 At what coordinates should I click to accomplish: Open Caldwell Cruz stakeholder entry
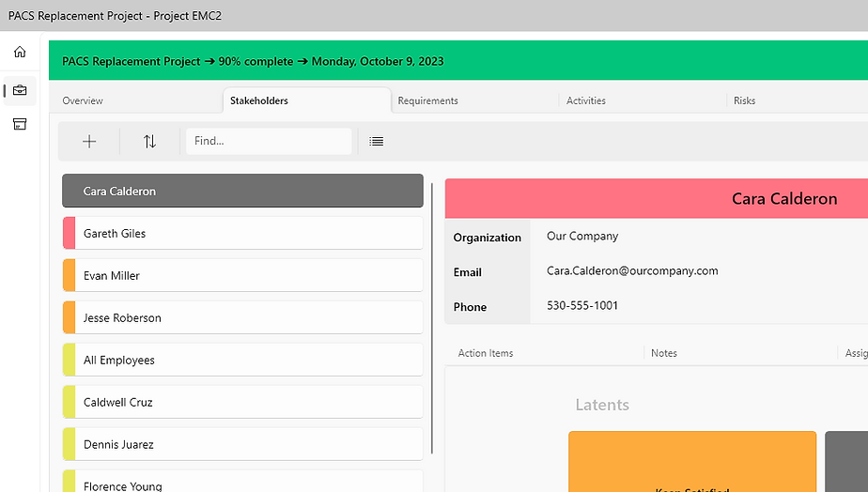pos(242,402)
